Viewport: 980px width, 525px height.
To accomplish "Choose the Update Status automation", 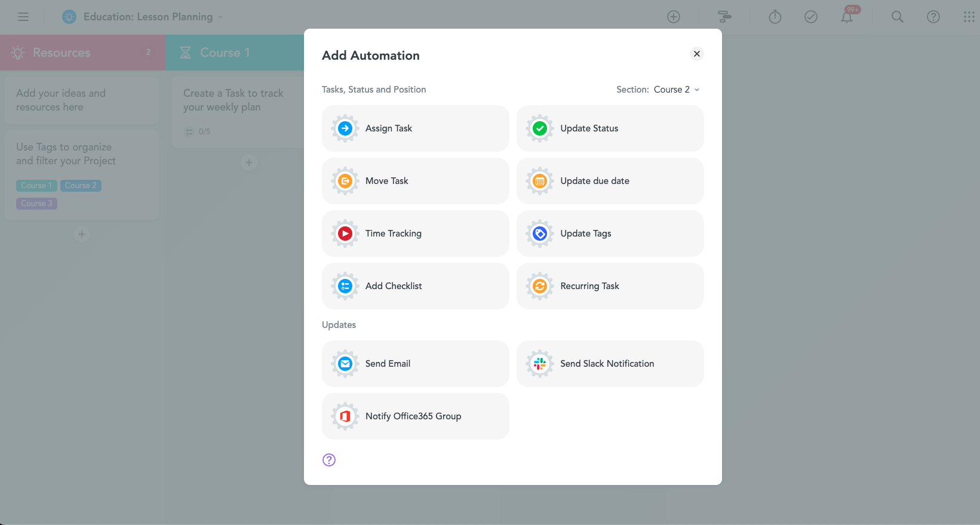I will 610,128.
